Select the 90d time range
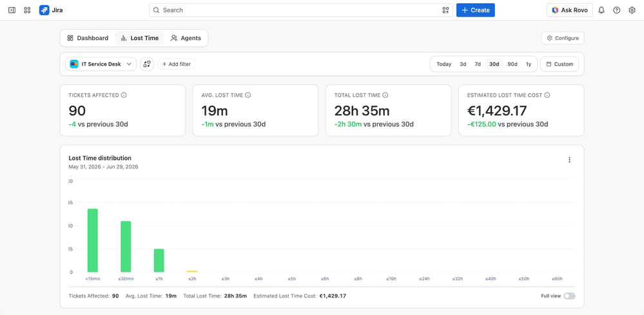This screenshot has width=644, height=315. point(512,64)
